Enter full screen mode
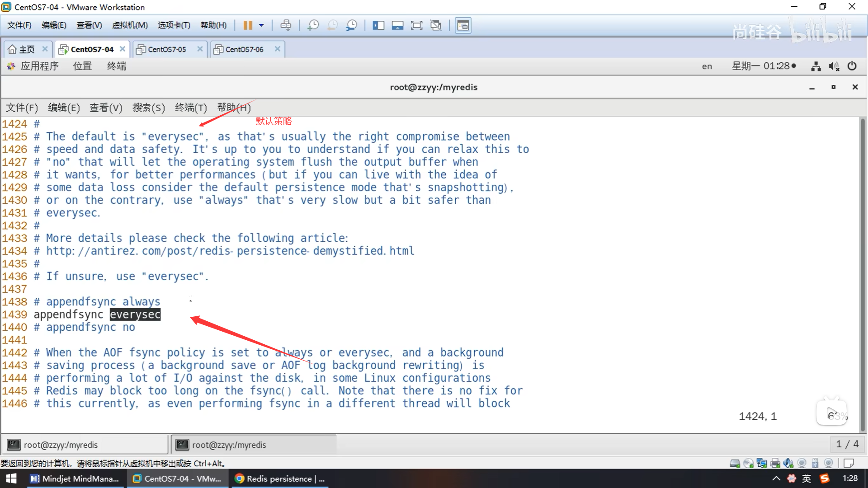868x488 pixels. pyautogui.click(x=416, y=25)
